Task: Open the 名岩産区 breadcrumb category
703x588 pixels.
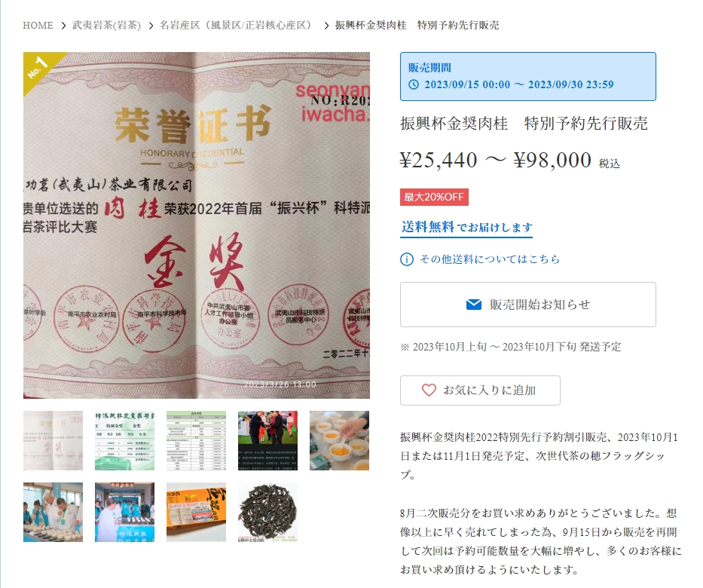Action: click(x=236, y=25)
